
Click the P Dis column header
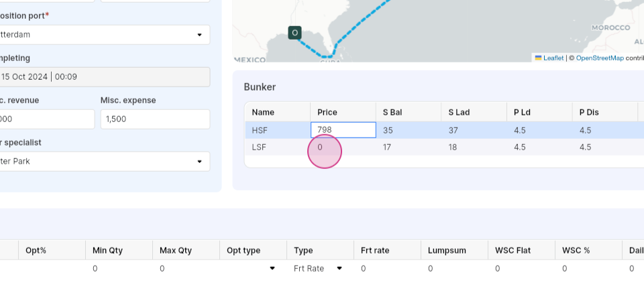[x=605, y=113]
